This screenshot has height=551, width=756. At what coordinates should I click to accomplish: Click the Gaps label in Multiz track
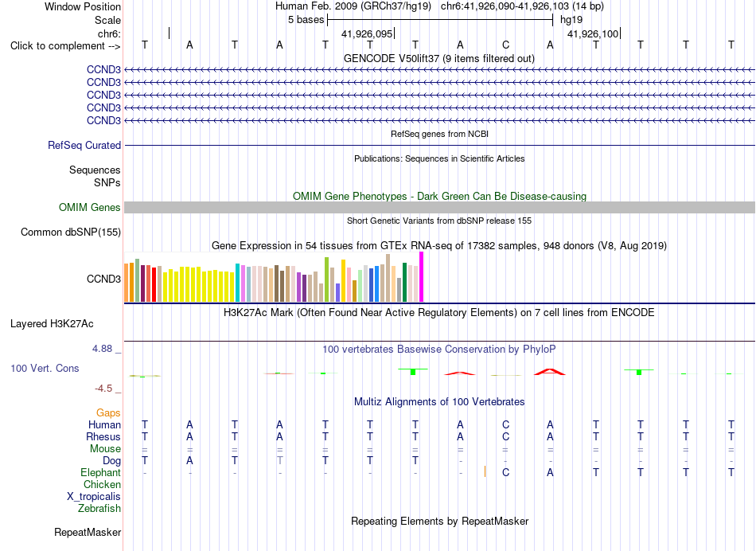108,412
